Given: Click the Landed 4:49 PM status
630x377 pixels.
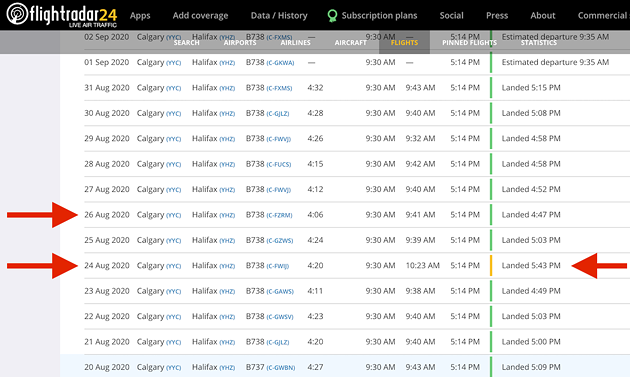Looking at the screenshot, I should (x=531, y=291).
